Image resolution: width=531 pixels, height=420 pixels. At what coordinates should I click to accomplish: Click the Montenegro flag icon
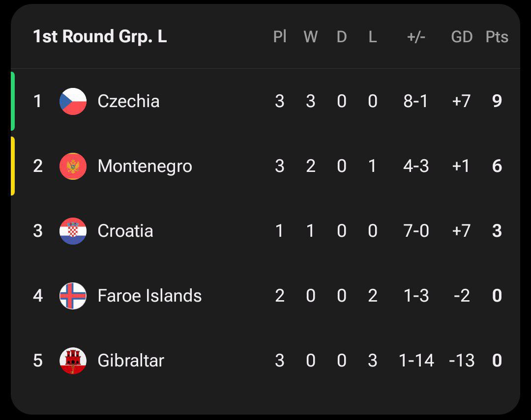pos(73,166)
